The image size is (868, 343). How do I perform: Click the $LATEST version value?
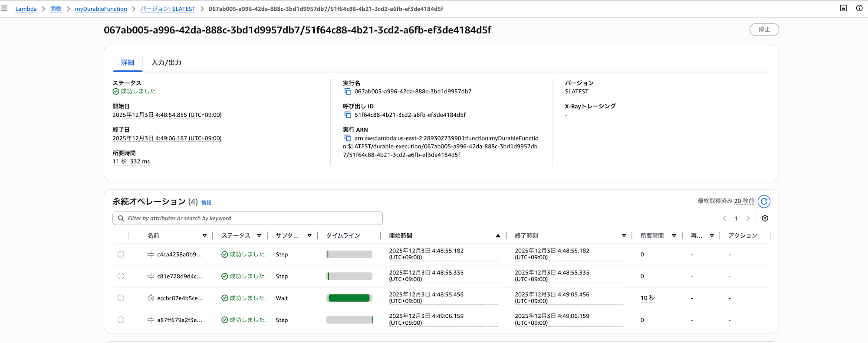tap(577, 91)
